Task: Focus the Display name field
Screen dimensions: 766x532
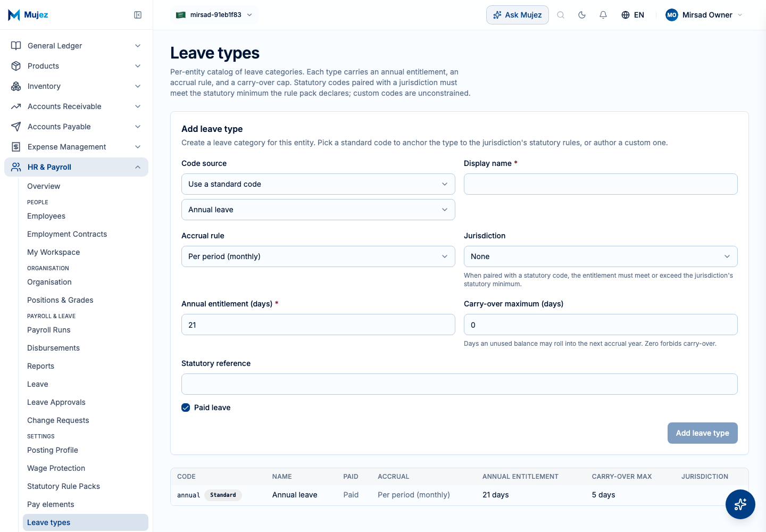Action: [601, 184]
